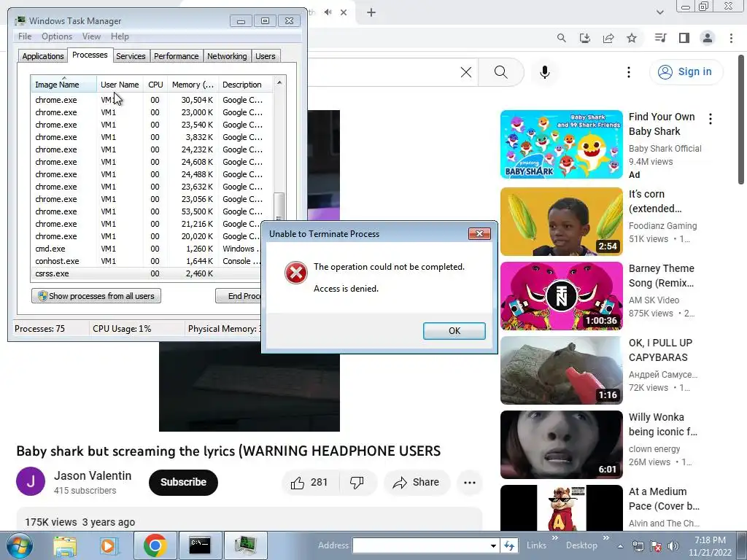Screen dimensions: 747x560
Task: Open It's corn video thumbnail
Action: (562, 222)
